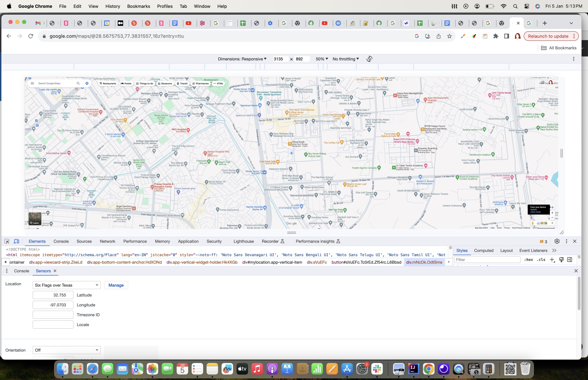This screenshot has height=380, width=588.
Task: Click the share page icon in address bar
Action: pyautogui.click(x=438, y=36)
